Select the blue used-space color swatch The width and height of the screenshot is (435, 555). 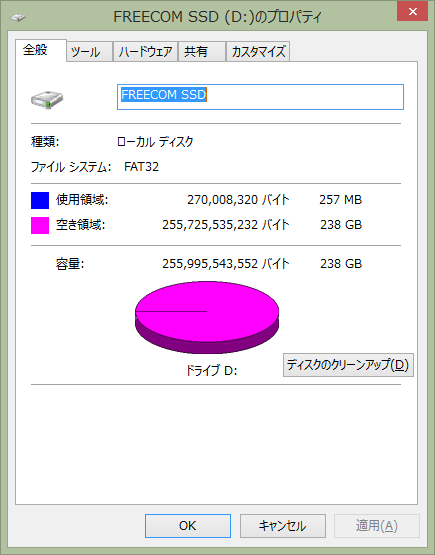pos(40,200)
